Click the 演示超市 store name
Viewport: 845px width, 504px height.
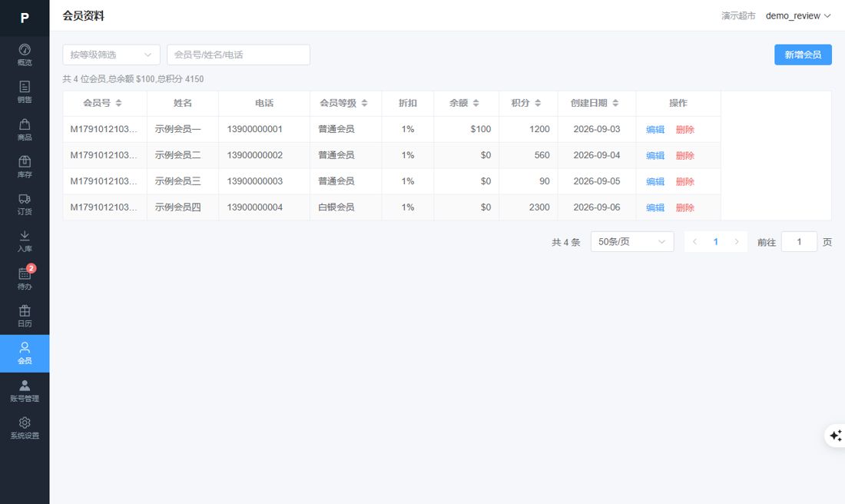pos(738,16)
